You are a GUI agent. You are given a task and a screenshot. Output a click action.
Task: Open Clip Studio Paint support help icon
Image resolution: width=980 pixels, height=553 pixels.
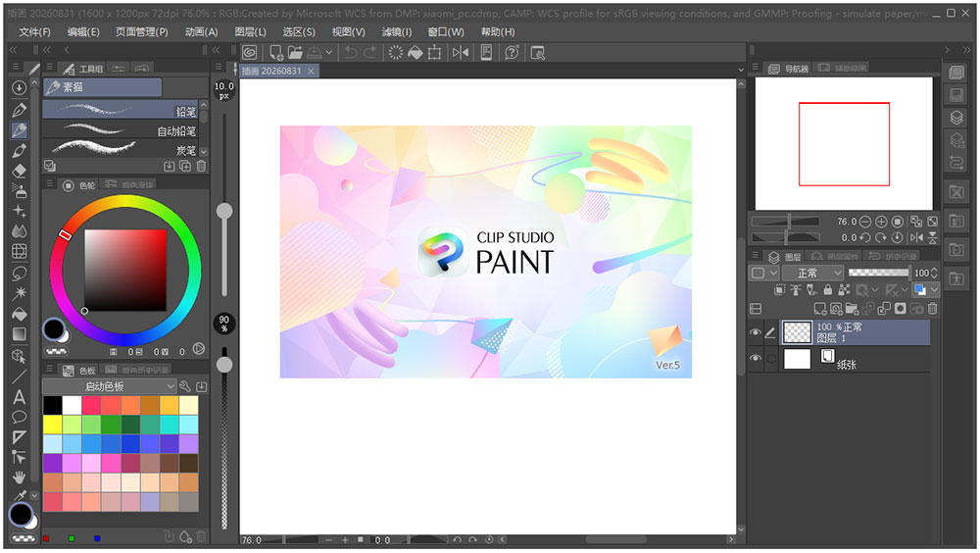point(512,53)
